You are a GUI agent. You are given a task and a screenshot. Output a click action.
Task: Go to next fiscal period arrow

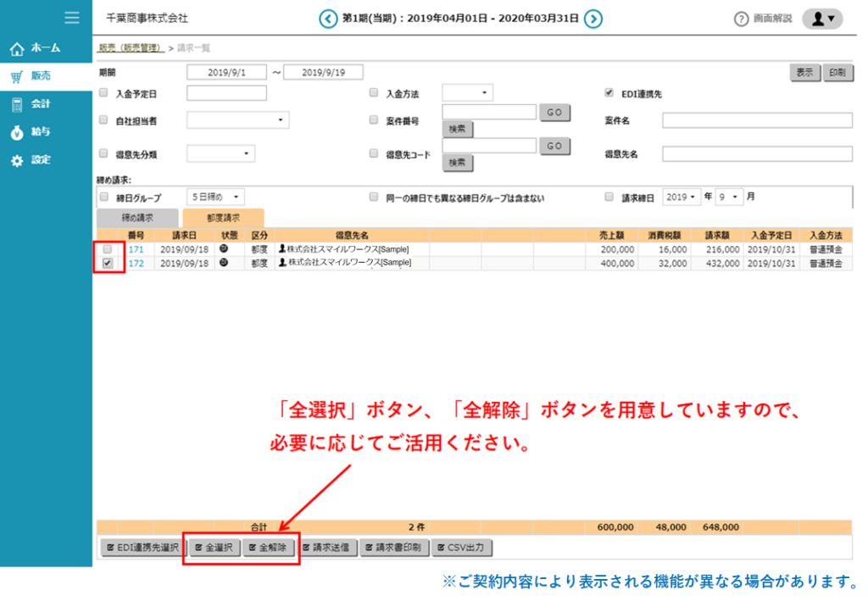pos(593,19)
